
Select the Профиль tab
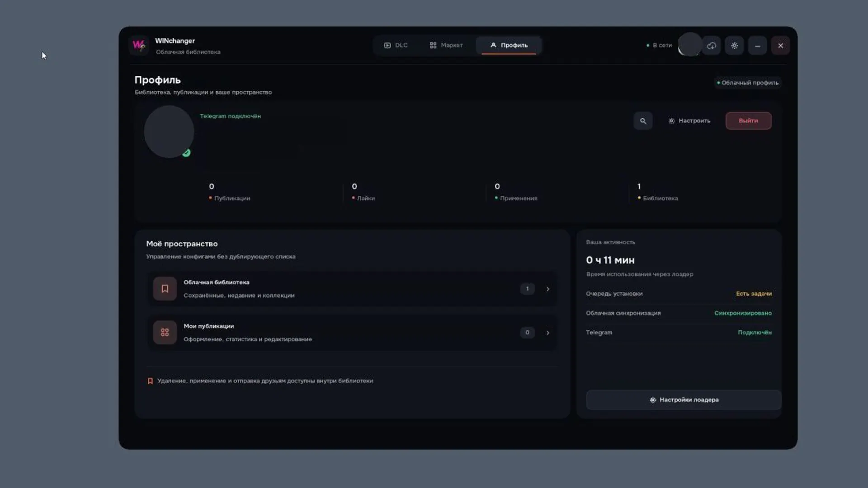(509, 45)
